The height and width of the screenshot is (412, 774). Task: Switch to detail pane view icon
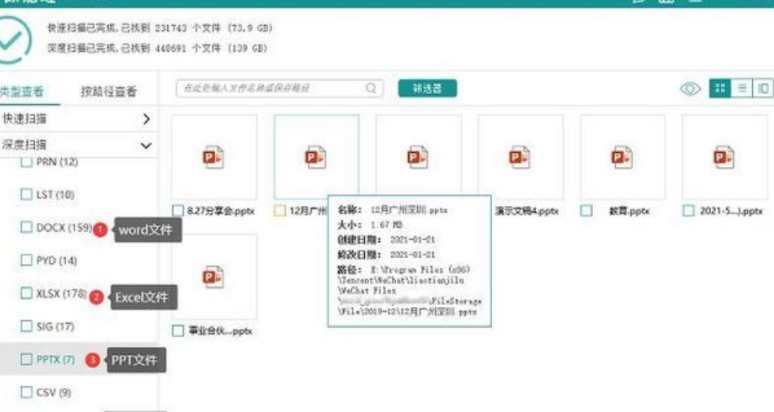tap(762, 89)
